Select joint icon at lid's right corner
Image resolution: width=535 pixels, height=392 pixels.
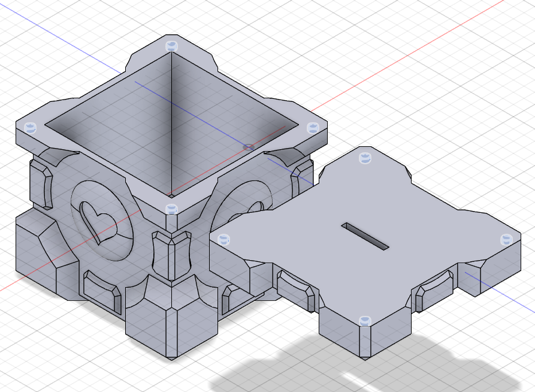click(x=506, y=239)
